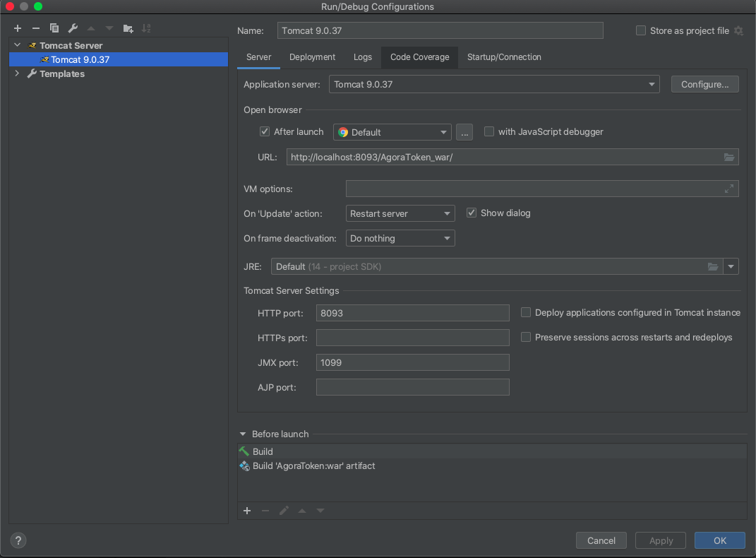Viewport: 756px width, 558px height.
Task: Open the On 'Update' action dropdown
Action: click(x=400, y=213)
